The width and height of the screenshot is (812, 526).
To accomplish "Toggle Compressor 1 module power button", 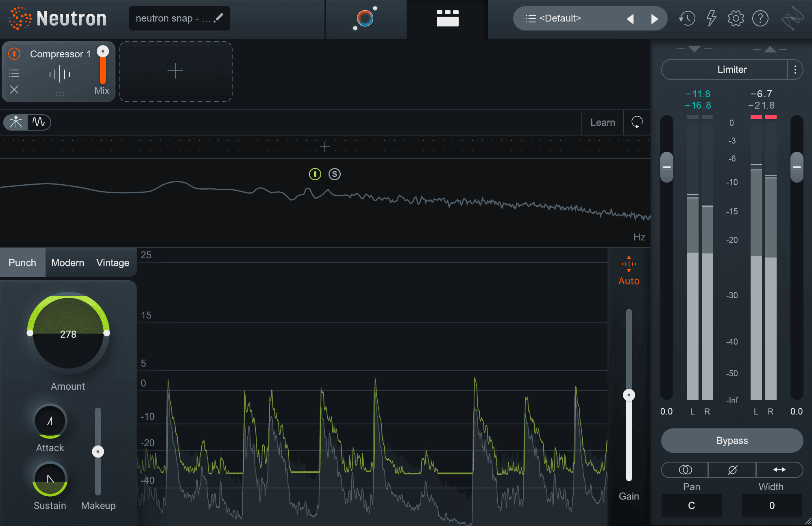I will coord(14,54).
